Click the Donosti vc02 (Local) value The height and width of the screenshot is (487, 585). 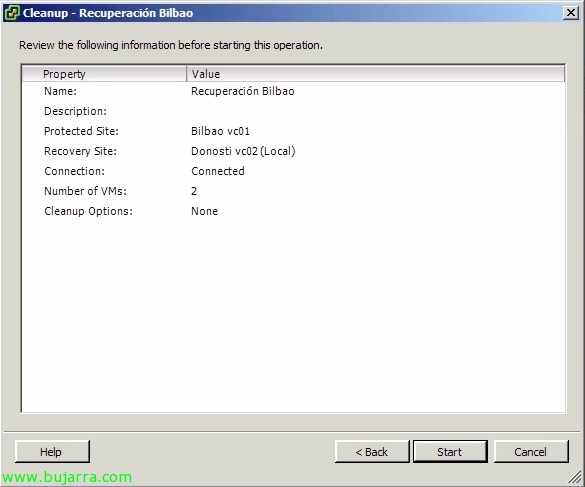click(243, 151)
